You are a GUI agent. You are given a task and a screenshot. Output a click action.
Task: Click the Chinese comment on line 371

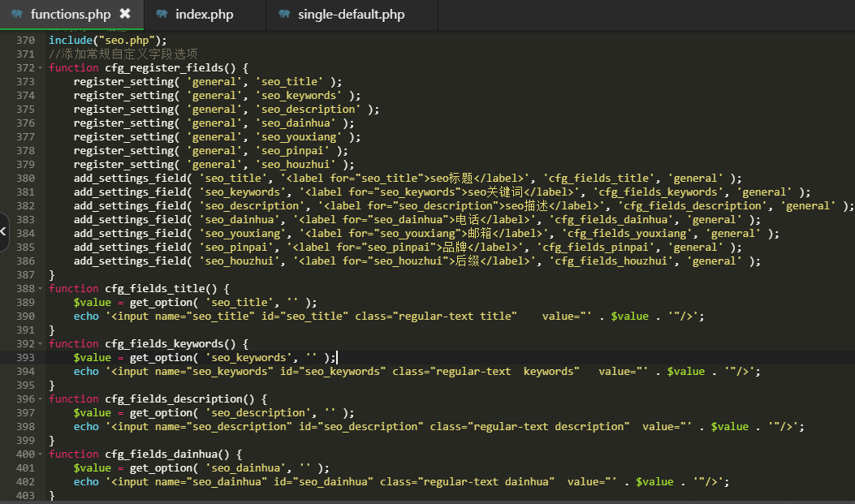(123, 54)
